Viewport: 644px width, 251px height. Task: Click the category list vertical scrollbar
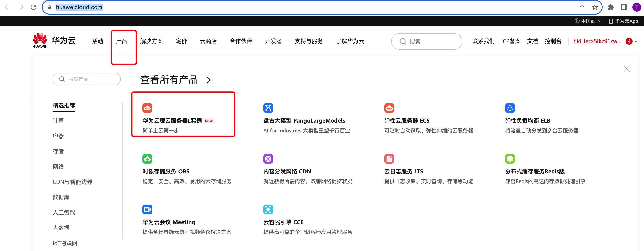(122, 170)
